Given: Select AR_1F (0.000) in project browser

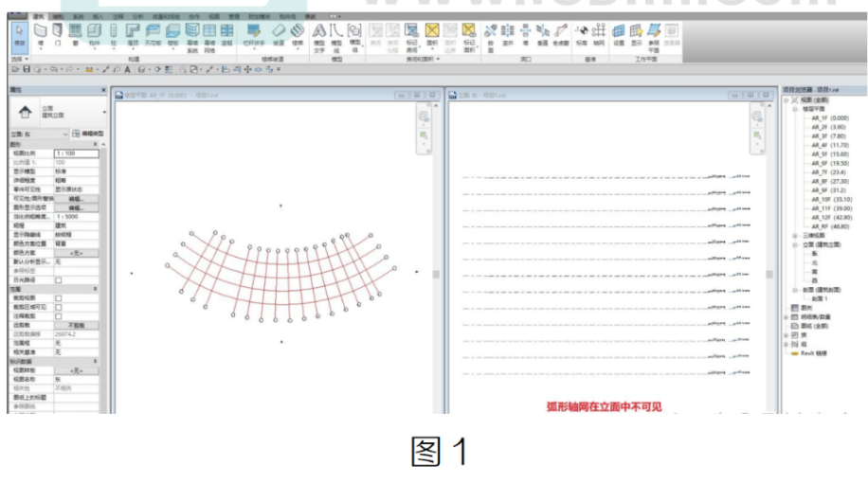Looking at the screenshot, I should click(x=830, y=117).
